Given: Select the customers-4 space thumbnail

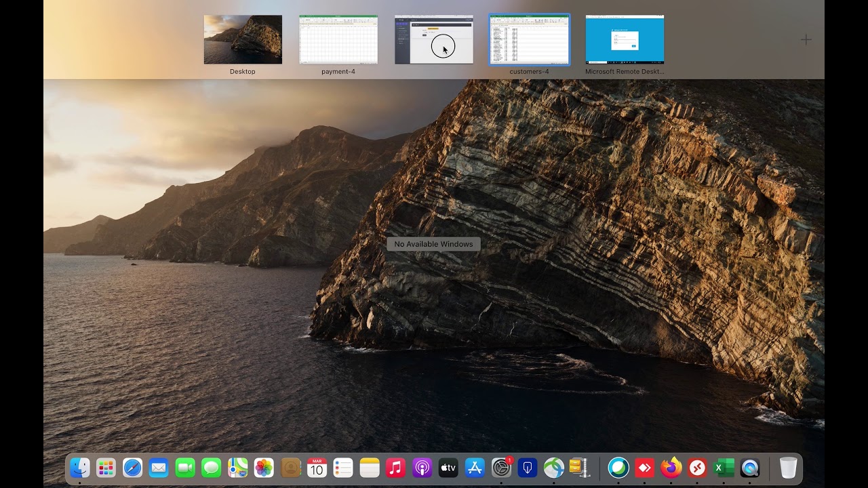Looking at the screenshot, I should coord(530,39).
